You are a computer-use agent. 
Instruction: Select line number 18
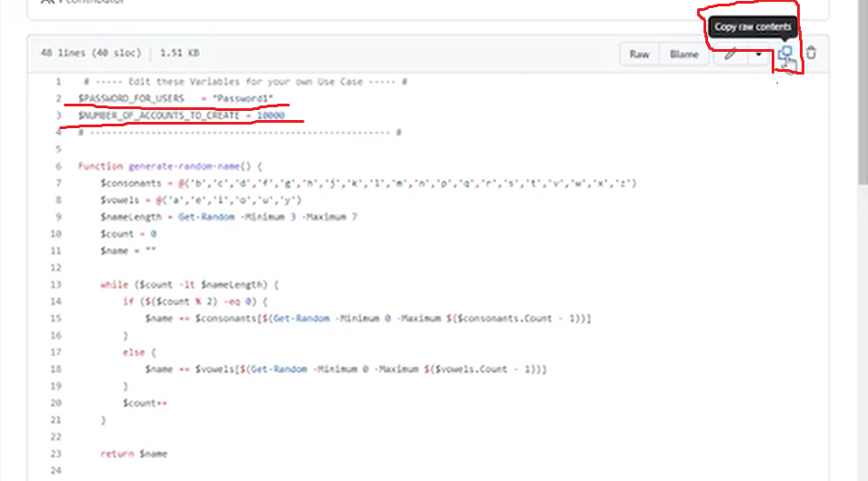56,369
